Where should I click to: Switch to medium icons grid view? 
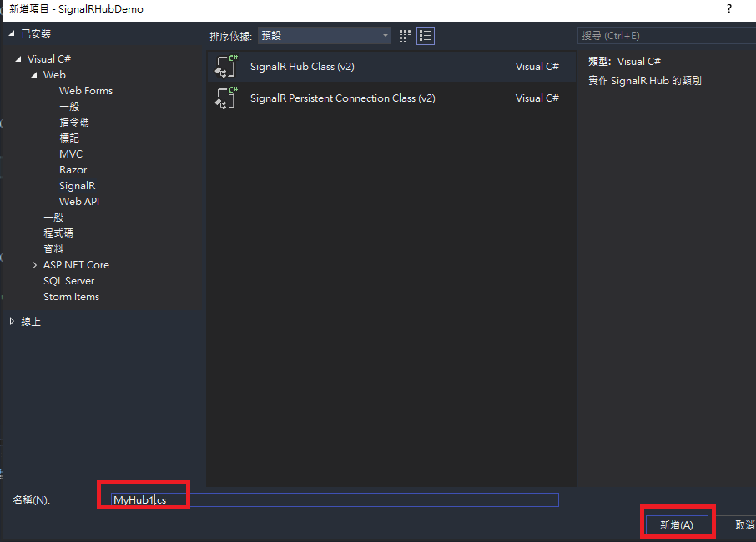coord(405,36)
